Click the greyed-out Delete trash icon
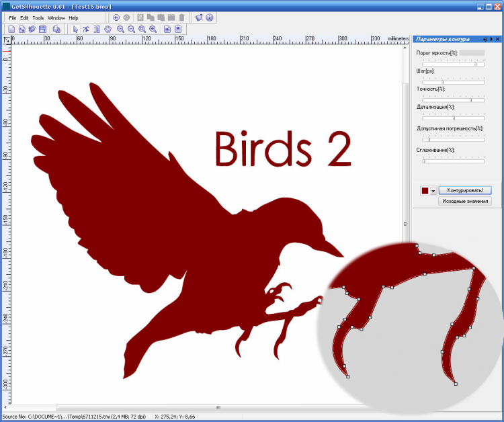This screenshot has width=504, height=422. coord(181,17)
